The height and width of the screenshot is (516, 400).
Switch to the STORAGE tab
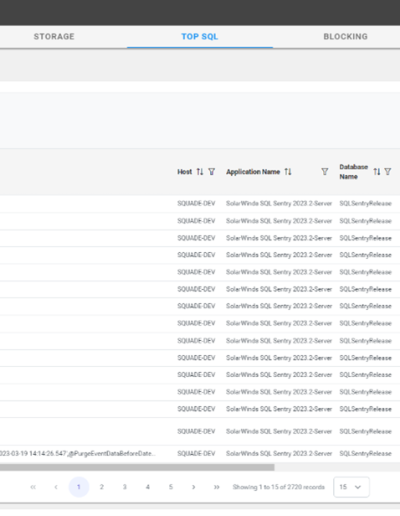click(54, 36)
